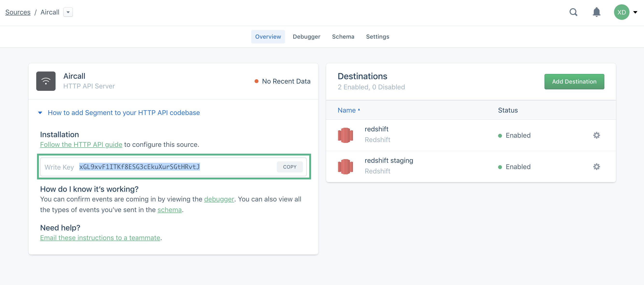Copy the Write Key value
644x285 pixels.
(x=290, y=167)
